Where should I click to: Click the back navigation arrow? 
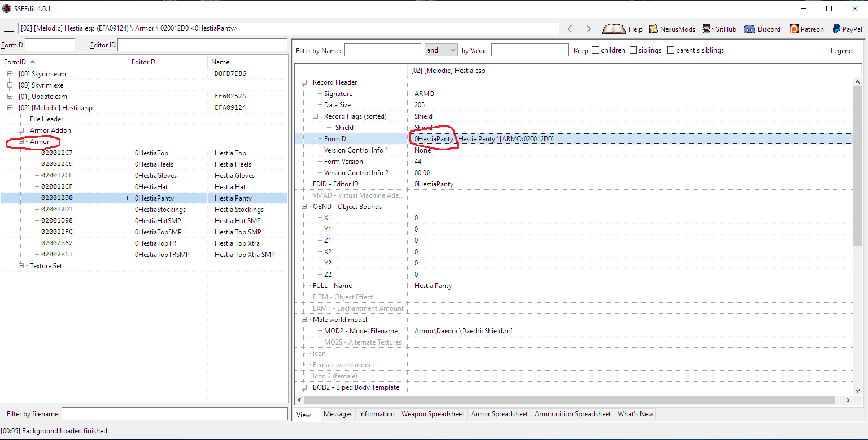click(570, 29)
